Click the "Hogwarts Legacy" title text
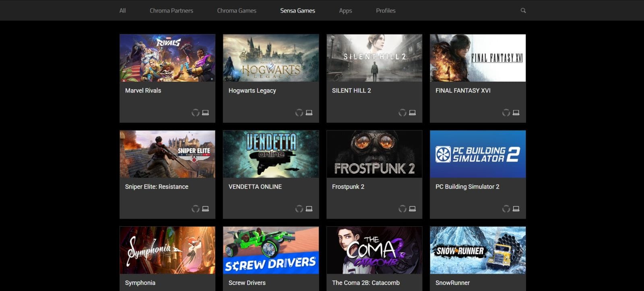644x291 pixels. tap(252, 90)
